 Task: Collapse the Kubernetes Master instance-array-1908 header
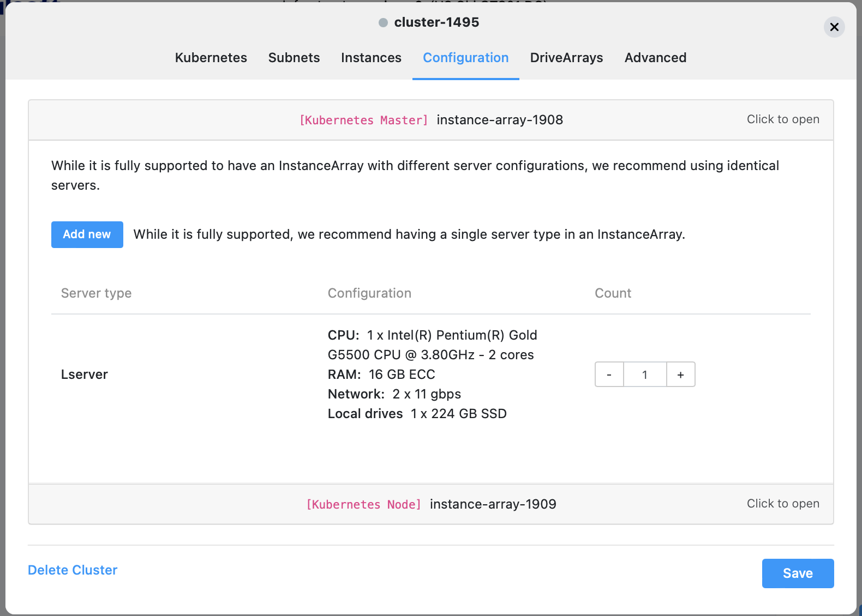click(x=431, y=120)
